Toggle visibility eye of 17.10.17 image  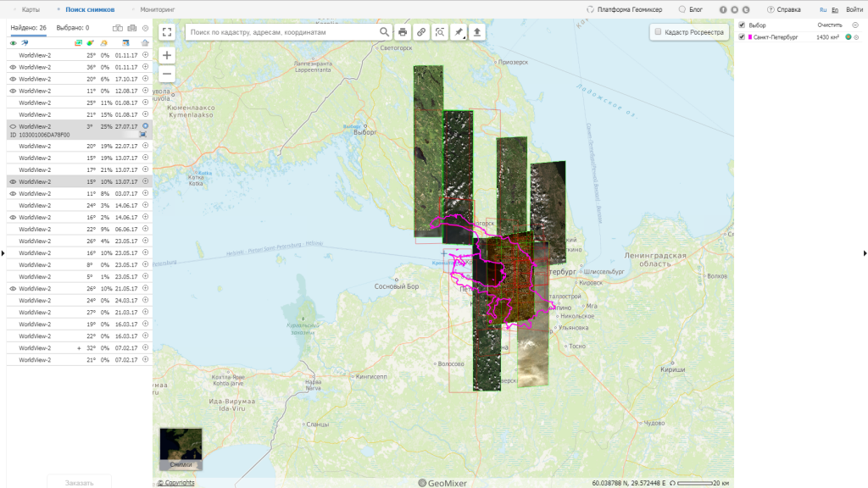coord(13,79)
